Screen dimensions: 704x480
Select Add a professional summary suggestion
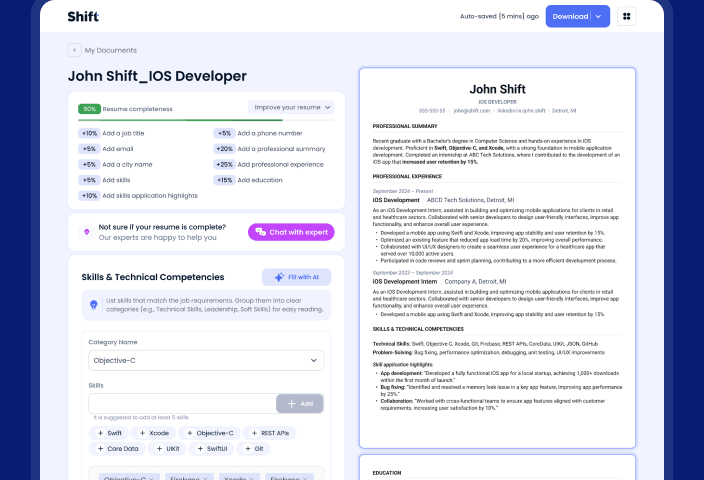click(269, 149)
